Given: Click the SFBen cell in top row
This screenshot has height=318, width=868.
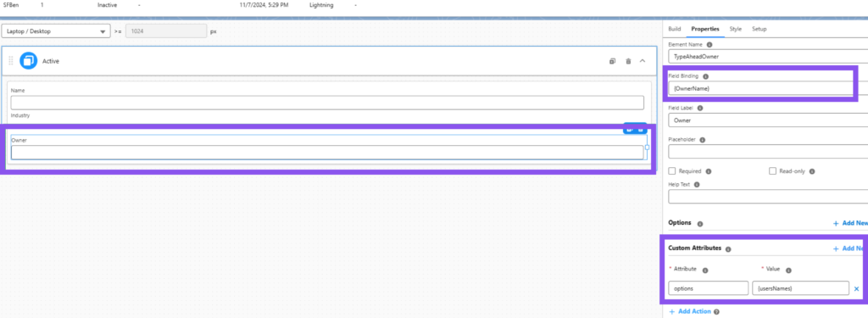Looking at the screenshot, I should [x=12, y=4].
